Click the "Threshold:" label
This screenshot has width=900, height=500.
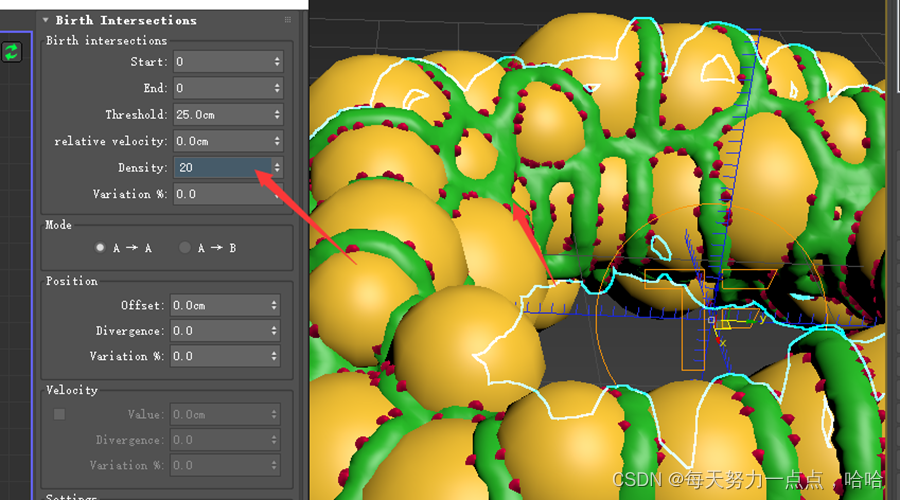136,114
